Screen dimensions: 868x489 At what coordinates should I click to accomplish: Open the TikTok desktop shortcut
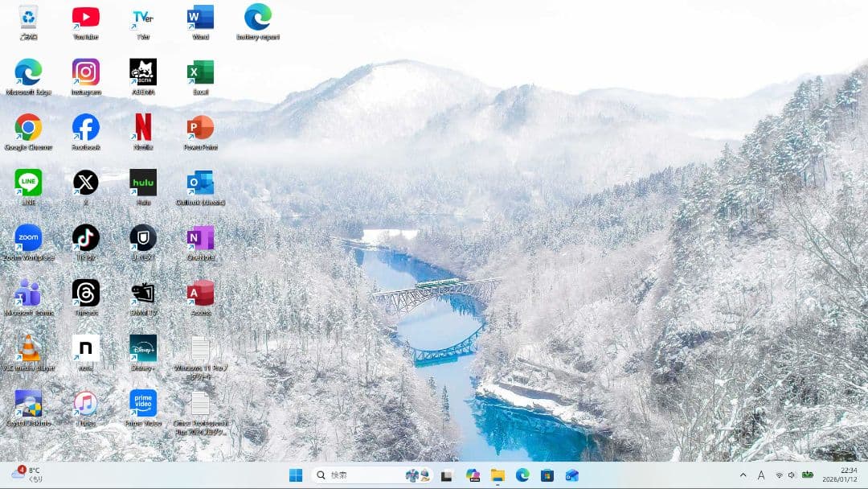click(85, 239)
